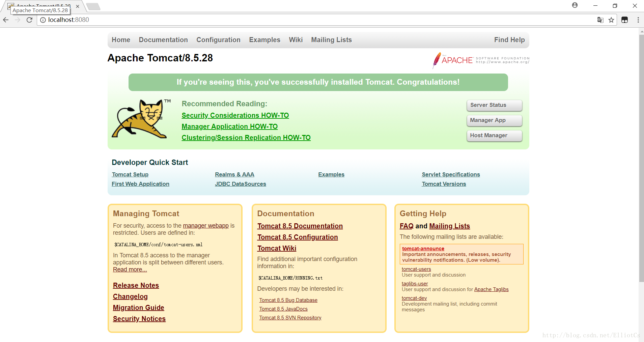Viewport: 644px width, 342px height.
Task: Open the Apache Taglibs link
Action: click(x=491, y=289)
